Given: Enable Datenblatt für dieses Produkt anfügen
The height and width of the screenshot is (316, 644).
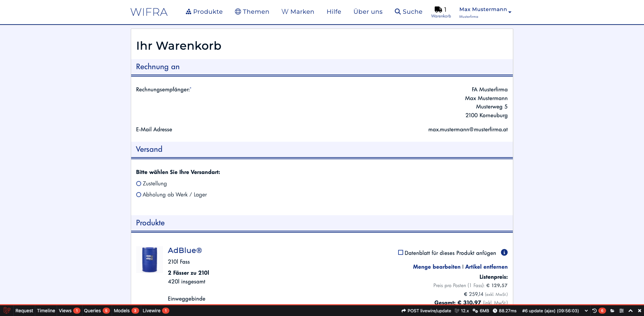Looking at the screenshot, I should coord(400,253).
